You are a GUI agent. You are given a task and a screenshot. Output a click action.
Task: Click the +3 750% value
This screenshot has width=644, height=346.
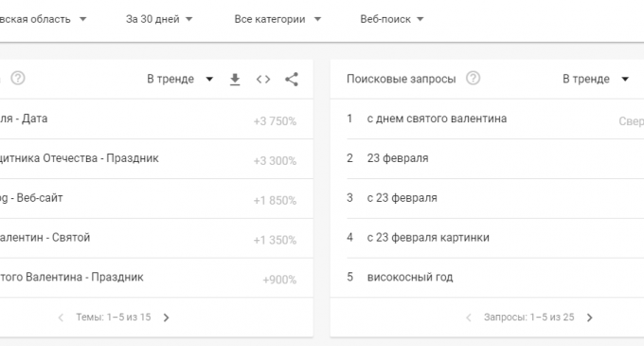[x=275, y=121]
